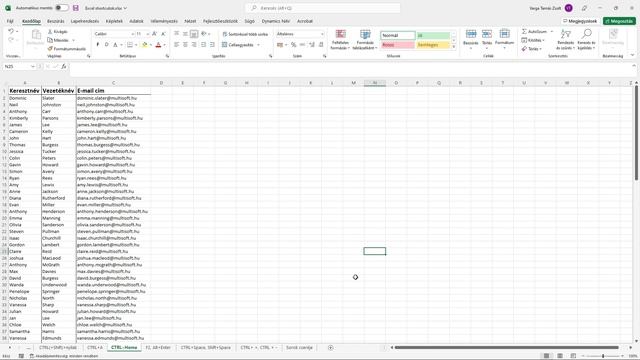Viewport: 640px width, 360px height.
Task: Open Formázás táblázatként table formatting
Action: coord(365,40)
